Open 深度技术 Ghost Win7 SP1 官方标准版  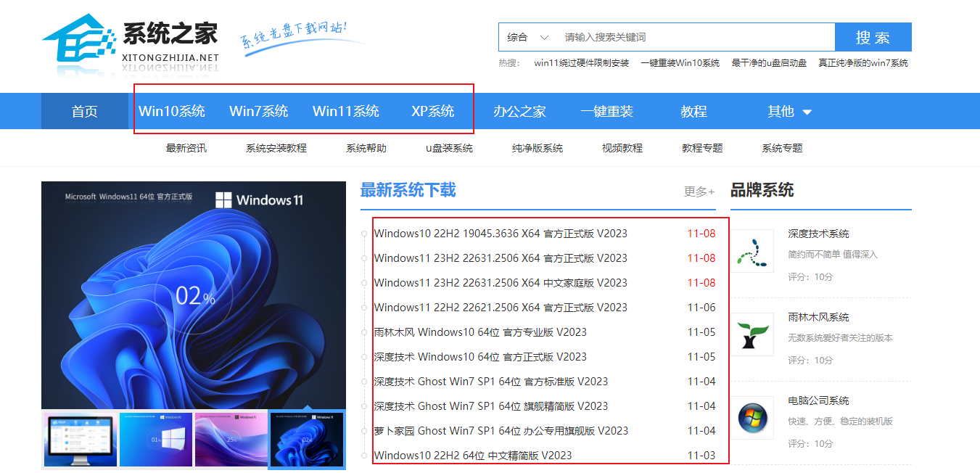point(491,382)
